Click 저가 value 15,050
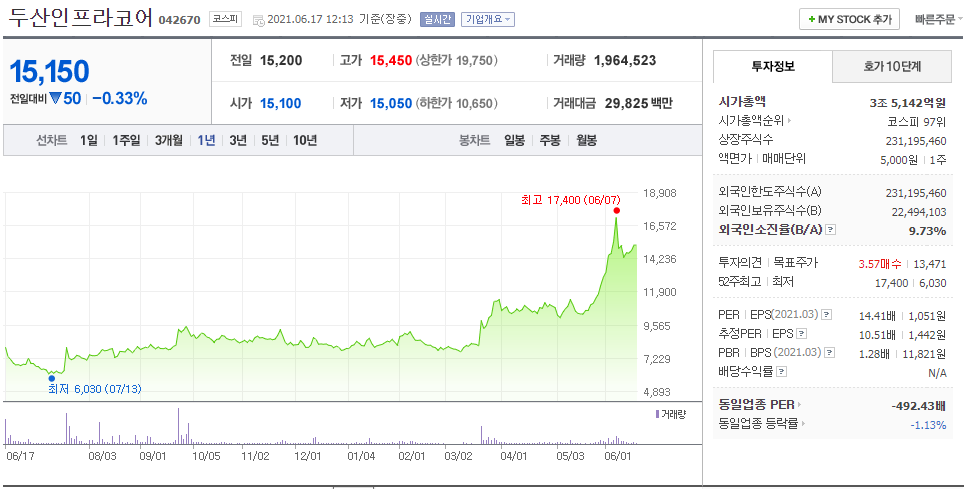Screen dimensions: 970x489 pyautogui.click(x=391, y=103)
